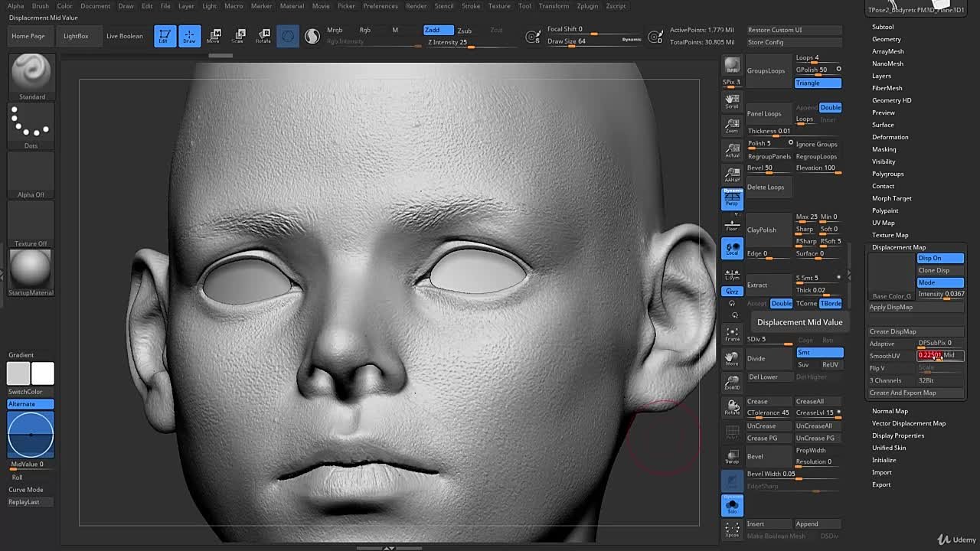
Task: Click the Rotate tool in top shelf
Action: (263, 36)
